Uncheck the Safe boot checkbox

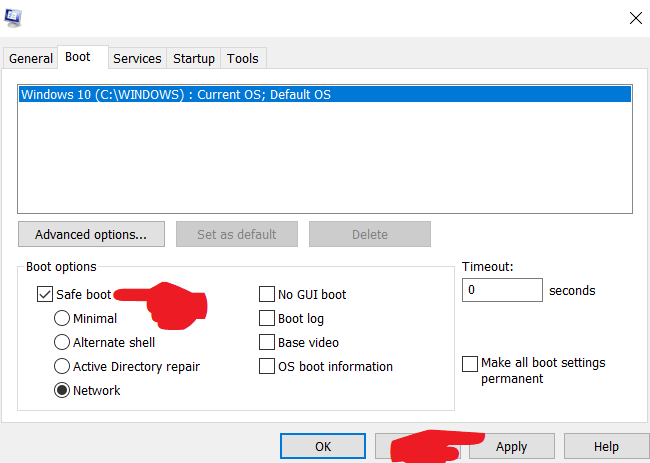tap(45, 294)
